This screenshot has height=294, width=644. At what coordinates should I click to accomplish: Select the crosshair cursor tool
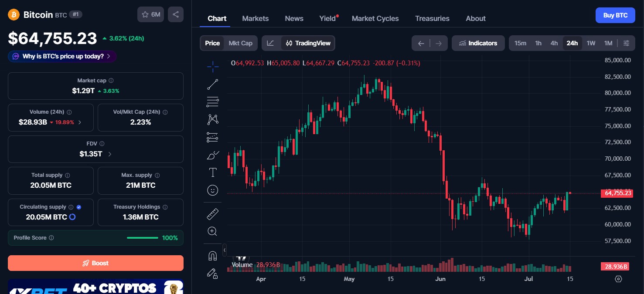[x=213, y=67]
